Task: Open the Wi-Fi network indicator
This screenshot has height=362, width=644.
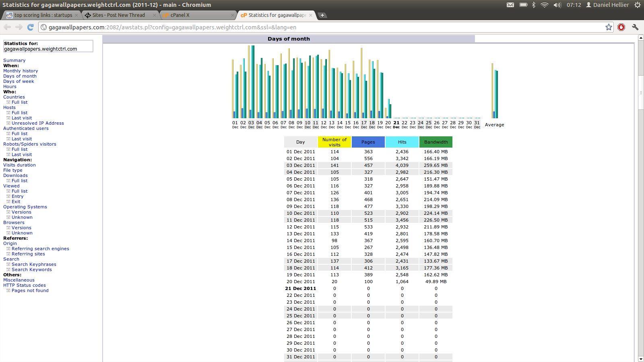Action: coord(545,5)
